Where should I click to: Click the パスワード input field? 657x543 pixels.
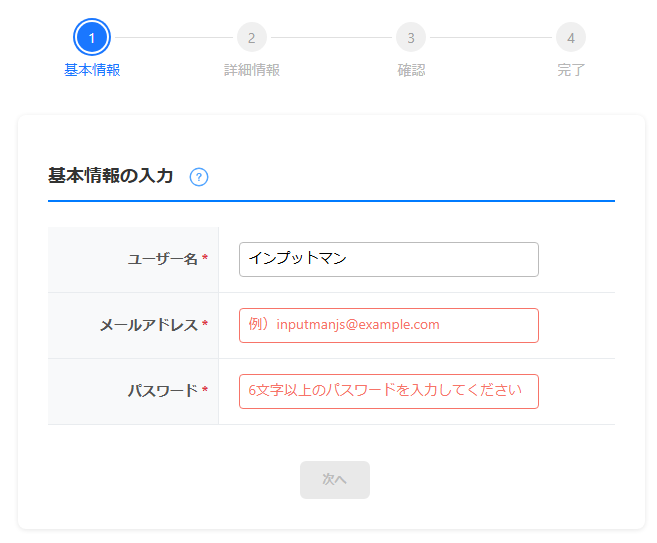(x=388, y=391)
